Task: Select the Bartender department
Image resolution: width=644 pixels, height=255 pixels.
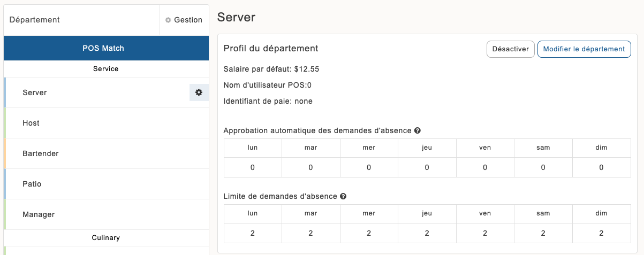Action: pyautogui.click(x=41, y=153)
